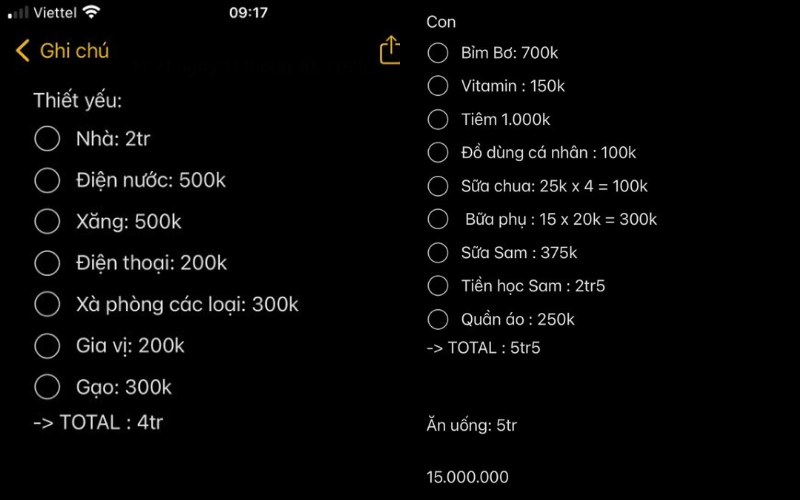Toggle the Sữa chua checklist circle
This screenshot has width=800, height=500.
click(x=438, y=186)
